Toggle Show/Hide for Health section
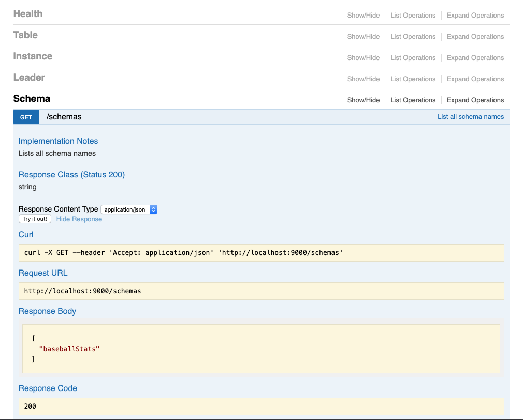 tap(363, 16)
